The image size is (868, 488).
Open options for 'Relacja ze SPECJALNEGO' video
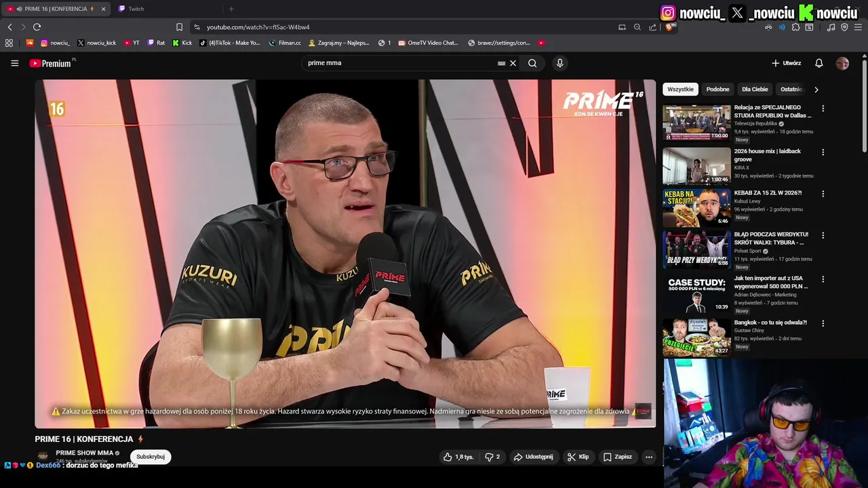click(x=823, y=108)
